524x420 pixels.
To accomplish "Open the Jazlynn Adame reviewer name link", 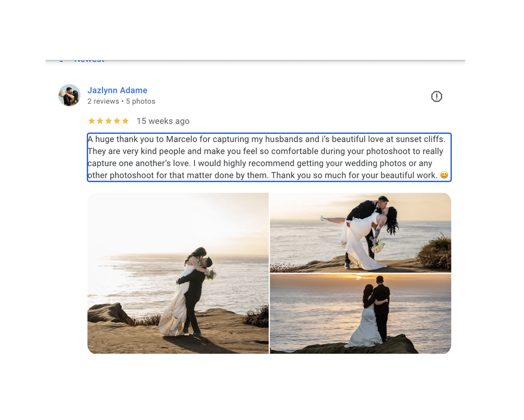I will [x=117, y=90].
